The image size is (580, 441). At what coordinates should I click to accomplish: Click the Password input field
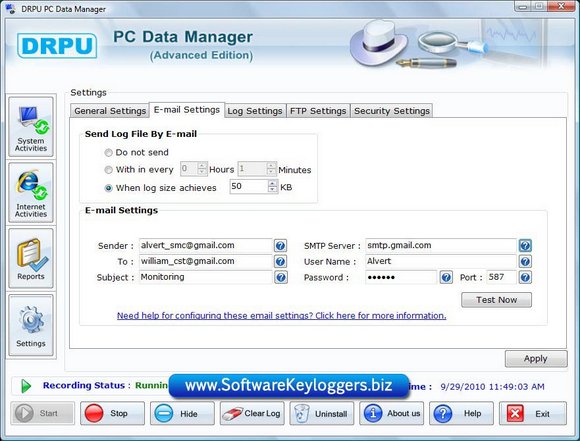[401, 277]
